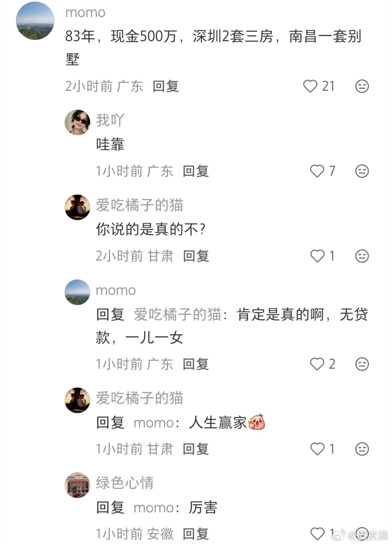Dislike 我吖's comment face icon
The image size is (392, 545).
coord(362,171)
